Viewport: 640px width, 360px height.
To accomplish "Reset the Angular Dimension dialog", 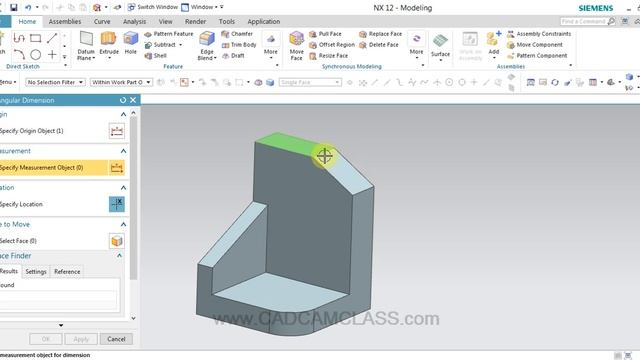I will tap(123, 100).
